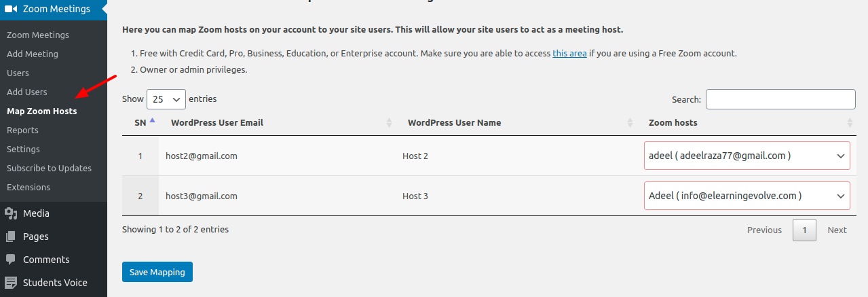Click the Next pagination button
868x297 pixels.
click(837, 230)
